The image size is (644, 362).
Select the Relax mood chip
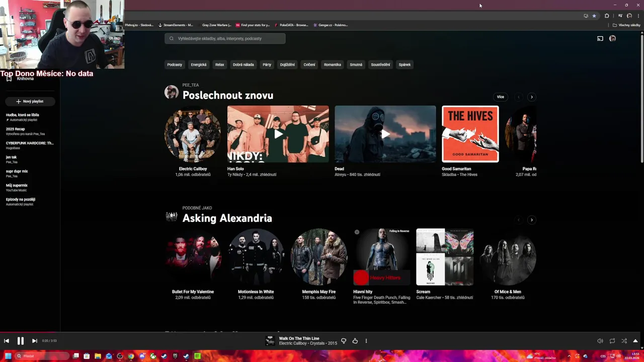coord(220,64)
